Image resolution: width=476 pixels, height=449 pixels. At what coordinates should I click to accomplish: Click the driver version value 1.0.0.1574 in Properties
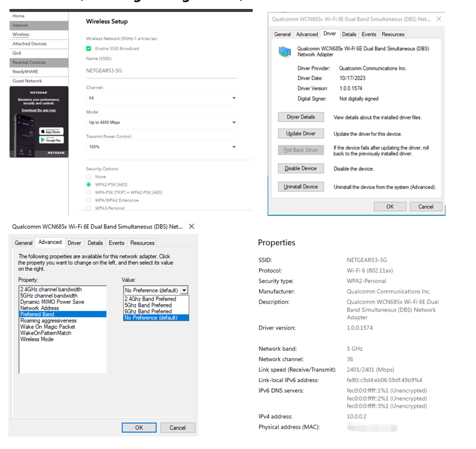(x=360, y=328)
